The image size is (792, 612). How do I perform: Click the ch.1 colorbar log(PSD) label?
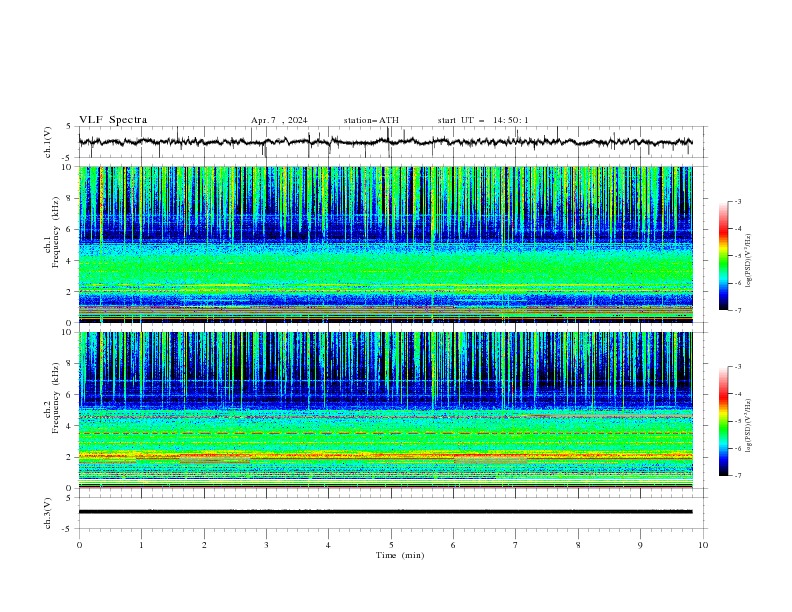(x=749, y=261)
